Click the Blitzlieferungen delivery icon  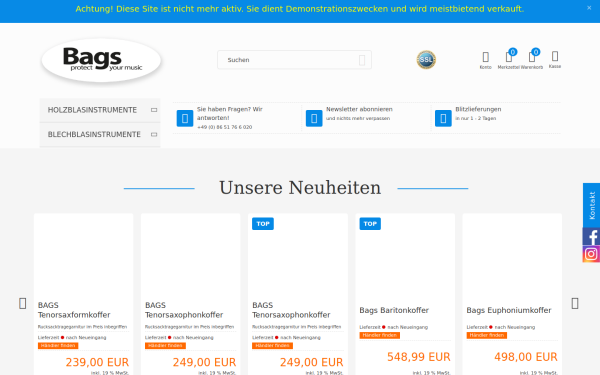point(443,118)
